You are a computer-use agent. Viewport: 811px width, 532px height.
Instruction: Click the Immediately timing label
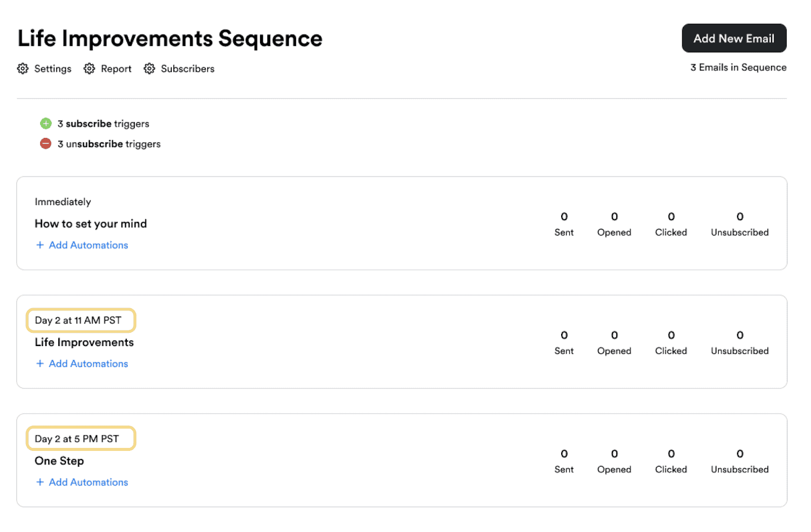pos(62,201)
